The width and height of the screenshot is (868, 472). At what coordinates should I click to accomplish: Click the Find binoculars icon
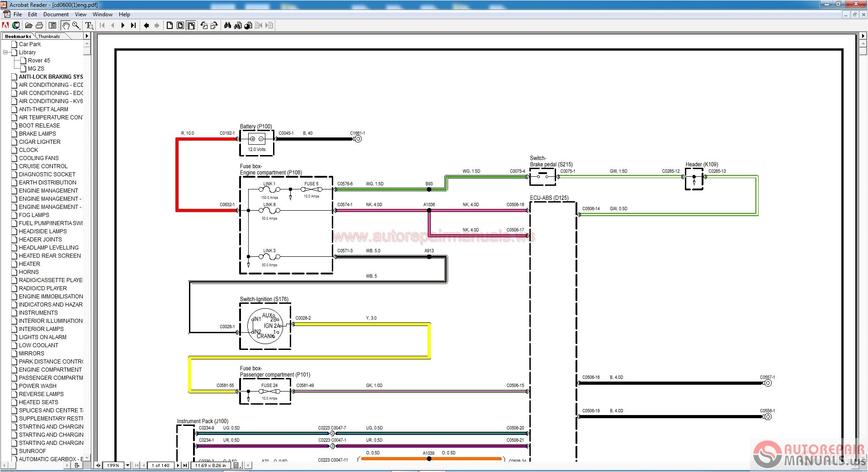coord(227,26)
